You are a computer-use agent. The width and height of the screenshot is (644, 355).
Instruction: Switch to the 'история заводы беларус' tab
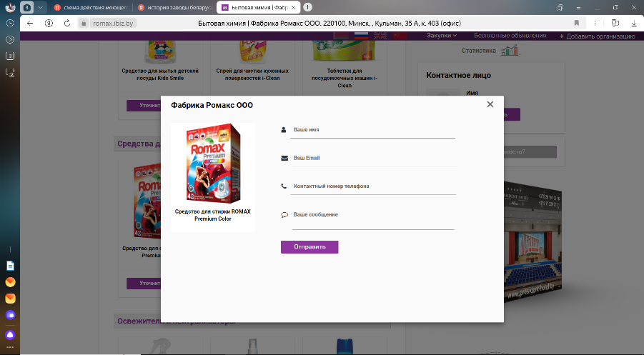click(175, 7)
